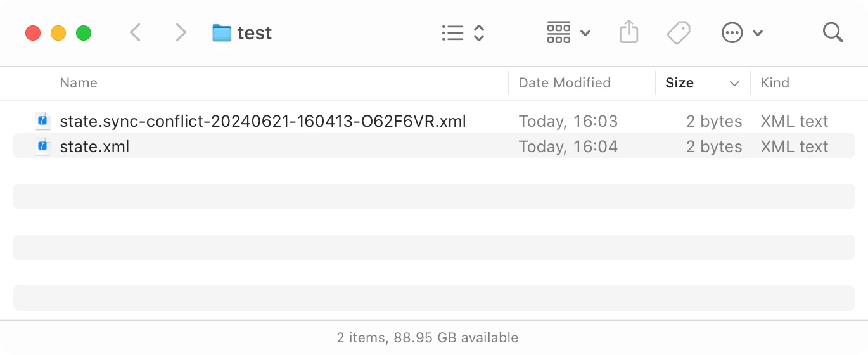Open the Group By grid menu
Viewport: 868px width, 355px height.
click(568, 33)
